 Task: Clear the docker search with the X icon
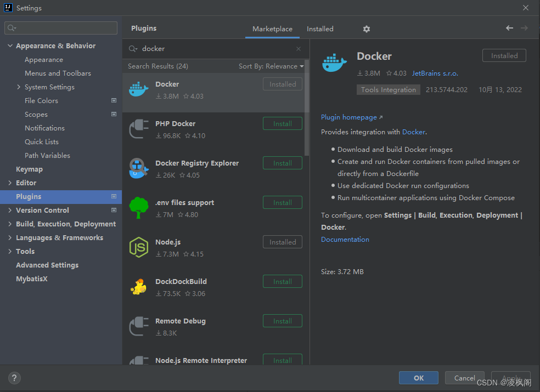coord(298,48)
